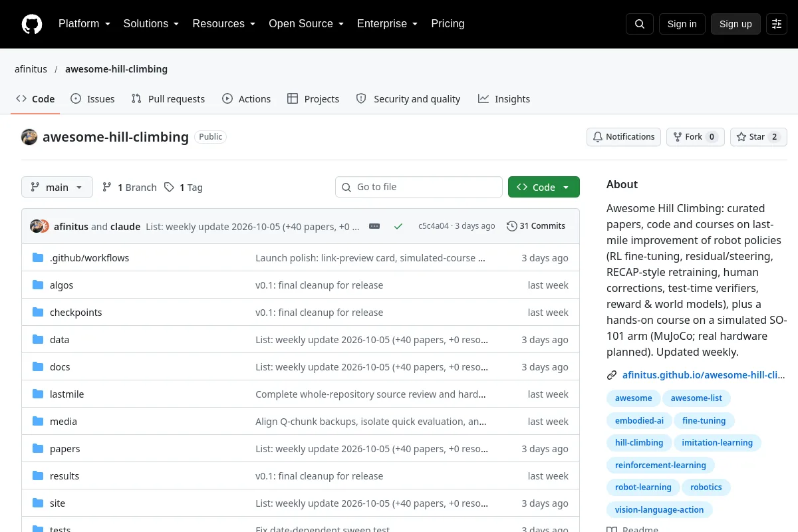Expand the Platform menu in header
798x532 pixels.
pyautogui.click(x=84, y=24)
